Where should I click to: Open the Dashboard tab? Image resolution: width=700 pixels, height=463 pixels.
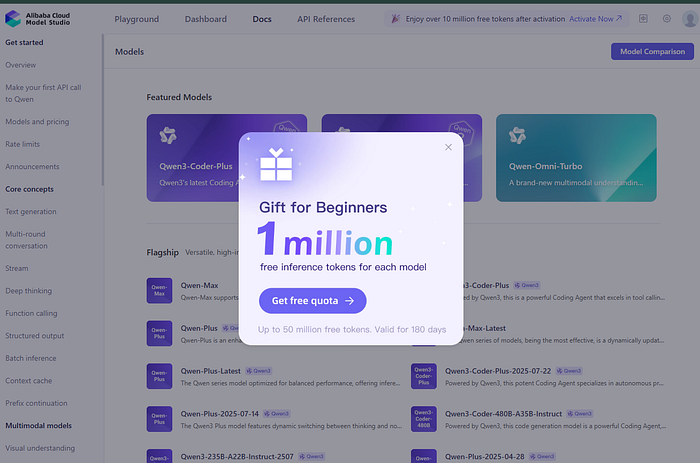pos(206,19)
